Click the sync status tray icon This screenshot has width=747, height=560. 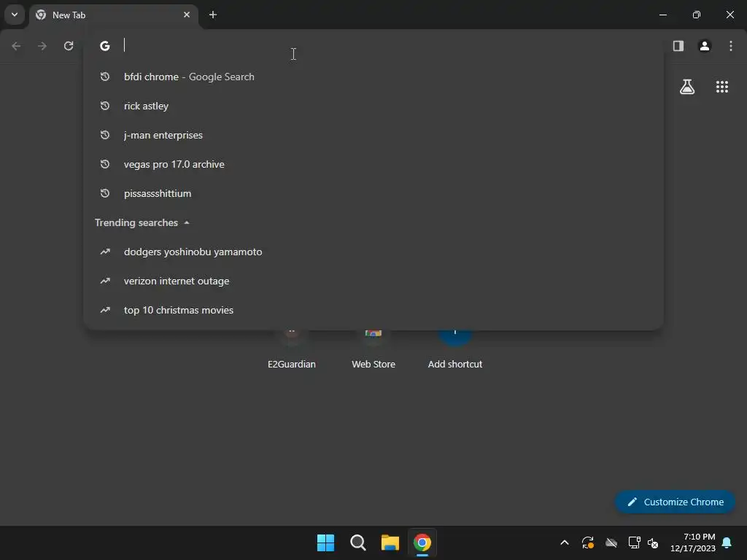pos(588,542)
